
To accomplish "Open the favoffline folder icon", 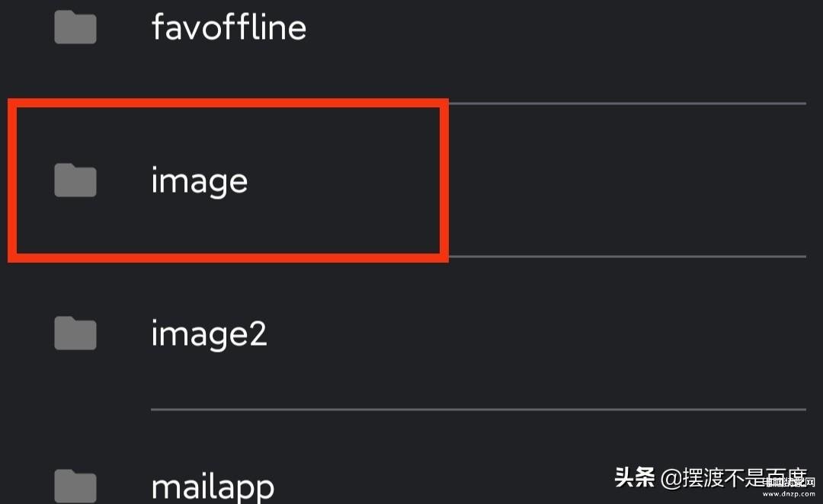I will (x=75, y=27).
